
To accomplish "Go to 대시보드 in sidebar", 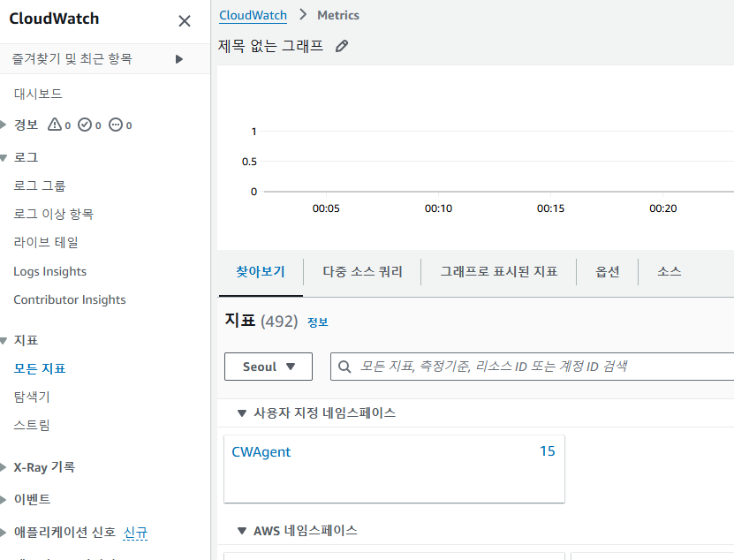I will click(38, 94).
